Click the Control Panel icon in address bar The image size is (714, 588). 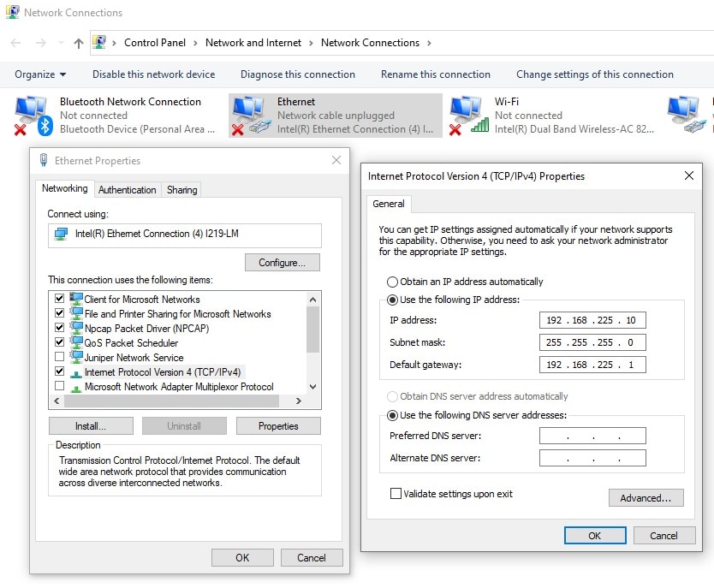pyautogui.click(x=100, y=43)
